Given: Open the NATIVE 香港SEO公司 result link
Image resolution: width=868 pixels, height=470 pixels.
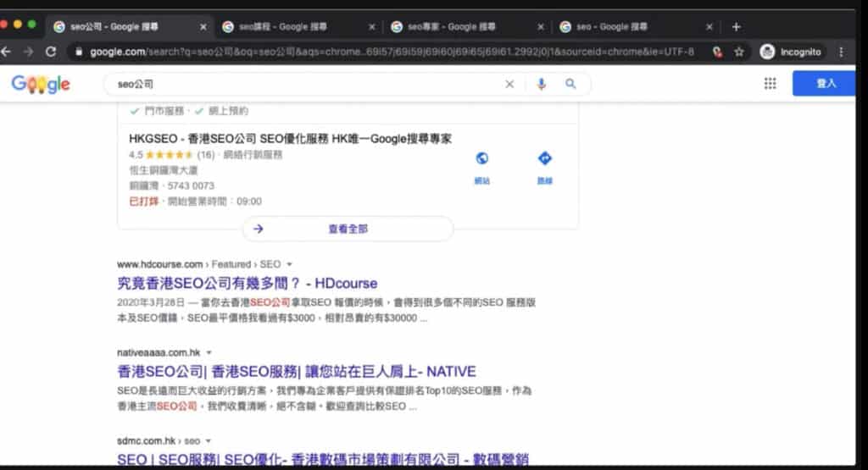Looking at the screenshot, I should (x=296, y=371).
